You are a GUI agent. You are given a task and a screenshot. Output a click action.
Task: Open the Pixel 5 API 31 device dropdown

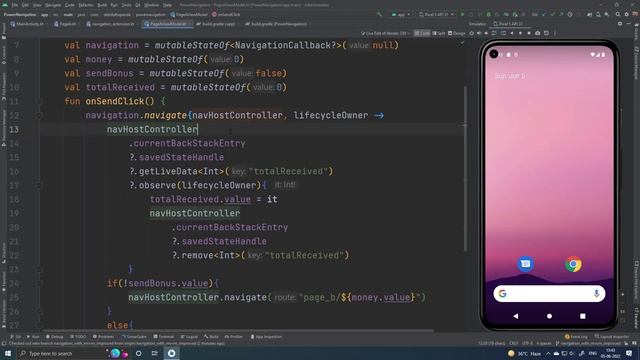click(436, 14)
